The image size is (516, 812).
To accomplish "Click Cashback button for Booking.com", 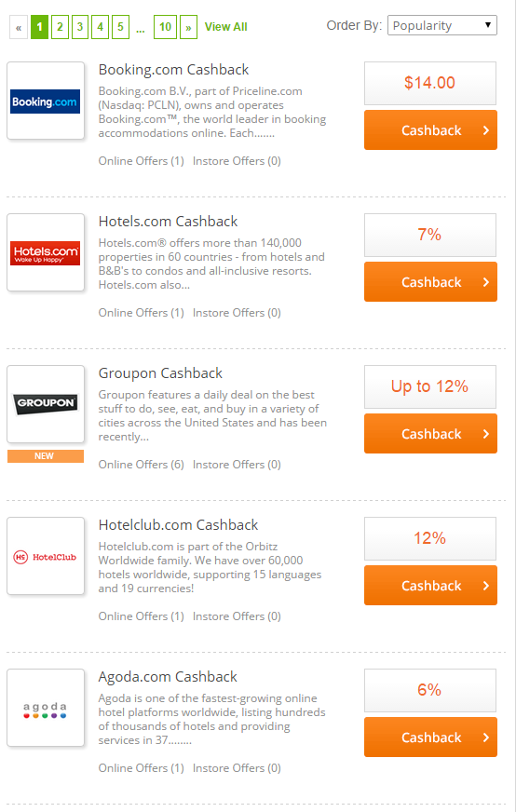I will 430,130.
